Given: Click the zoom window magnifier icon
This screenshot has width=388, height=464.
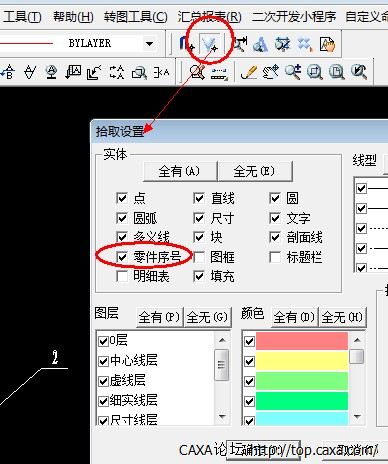Looking at the screenshot, I should [x=315, y=72].
